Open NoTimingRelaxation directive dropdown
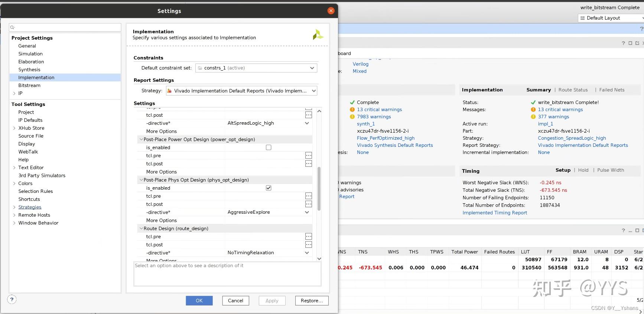 click(x=307, y=253)
